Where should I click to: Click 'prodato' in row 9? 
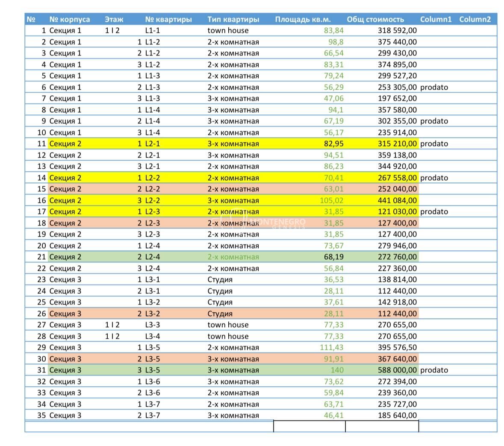coord(434,121)
